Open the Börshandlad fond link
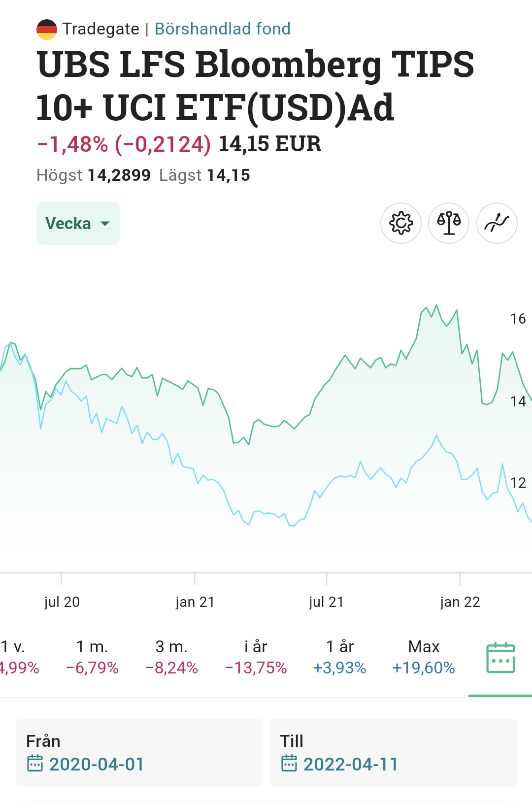This screenshot has width=532, height=803. [x=222, y=29]
